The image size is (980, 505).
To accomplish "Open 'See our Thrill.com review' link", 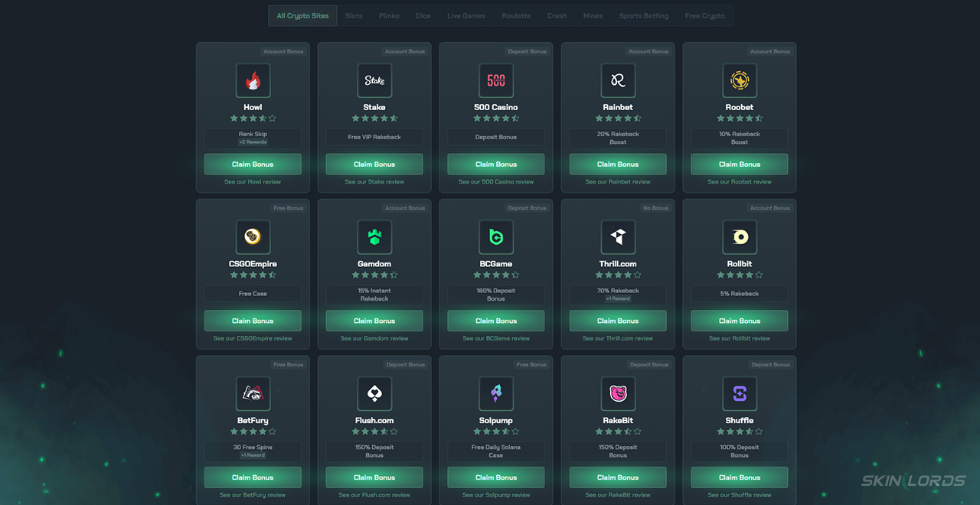I will (x=618, y=338).
